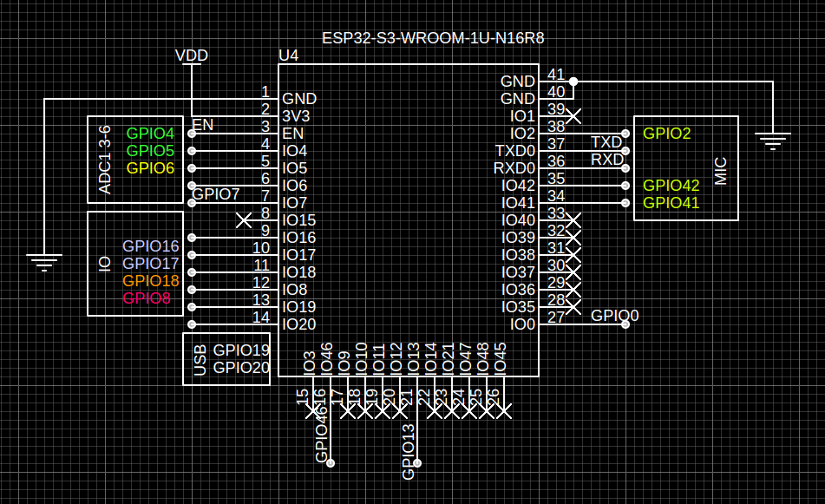Click the IO0 pin name at pin 27

(x=522, y=324)
